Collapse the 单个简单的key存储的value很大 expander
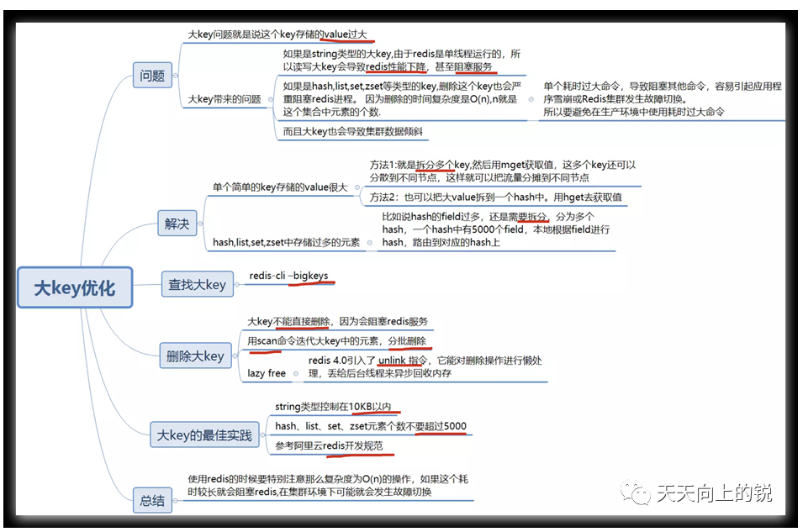The image size is (803, 532). click(357, 187)
